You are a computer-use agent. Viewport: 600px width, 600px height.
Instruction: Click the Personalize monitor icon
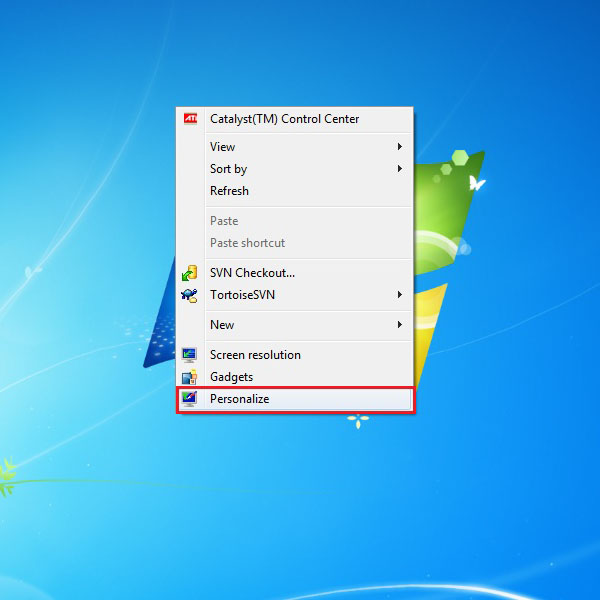[x=189, y=399]
